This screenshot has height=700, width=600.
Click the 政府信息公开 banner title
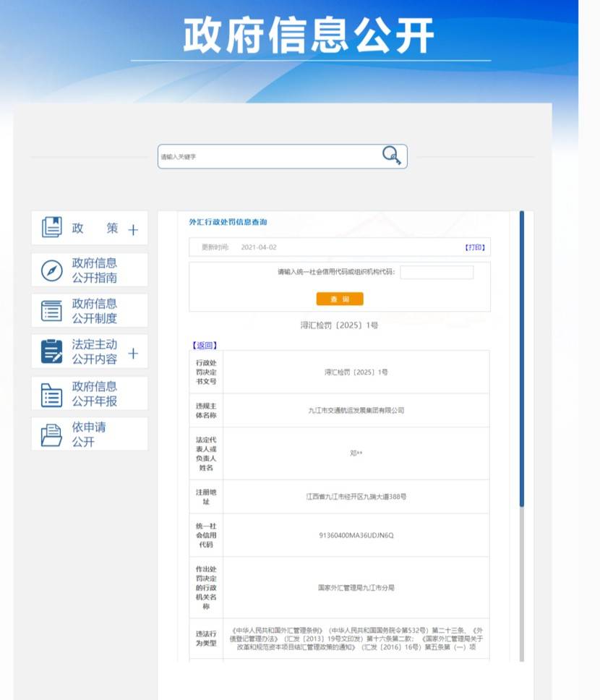(309, 35)
